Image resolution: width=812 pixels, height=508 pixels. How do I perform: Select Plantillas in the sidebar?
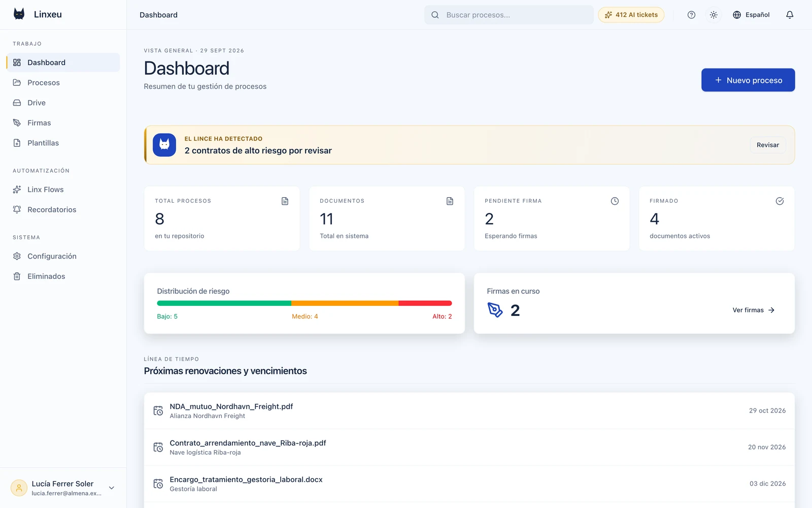63,143
